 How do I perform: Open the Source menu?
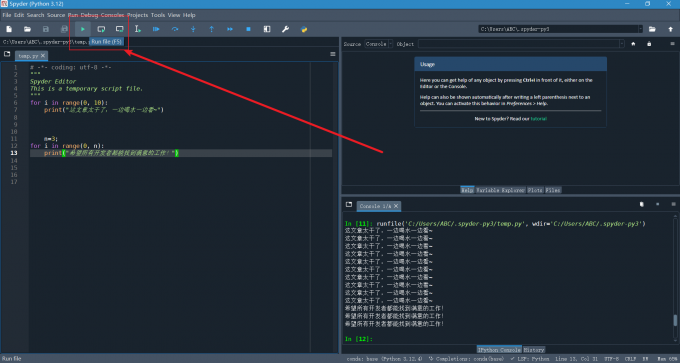pyautogui.click(x=56, y=15)
